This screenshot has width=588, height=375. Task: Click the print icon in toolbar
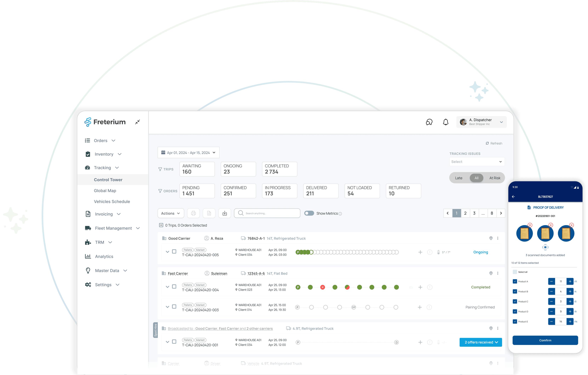(x=193, y=213)
